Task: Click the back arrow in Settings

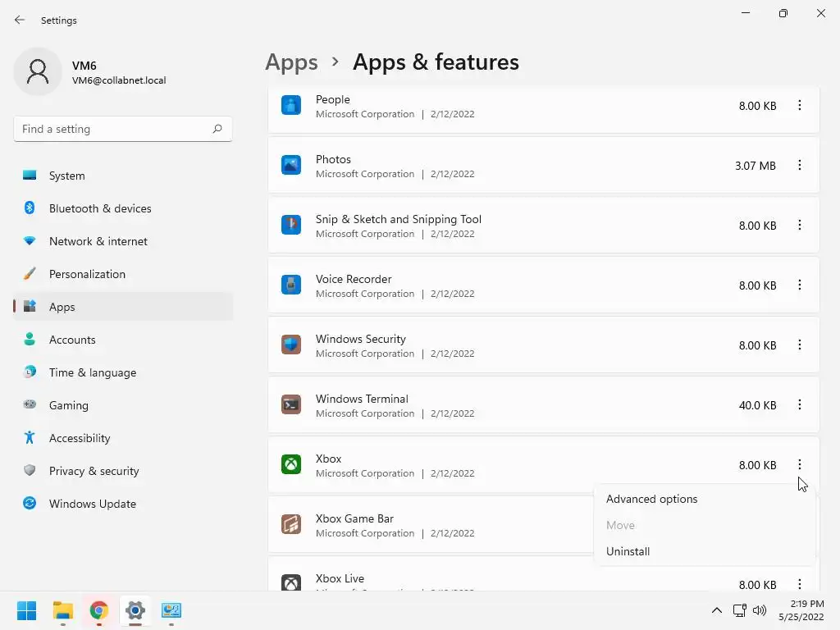Action: point(20,20)
